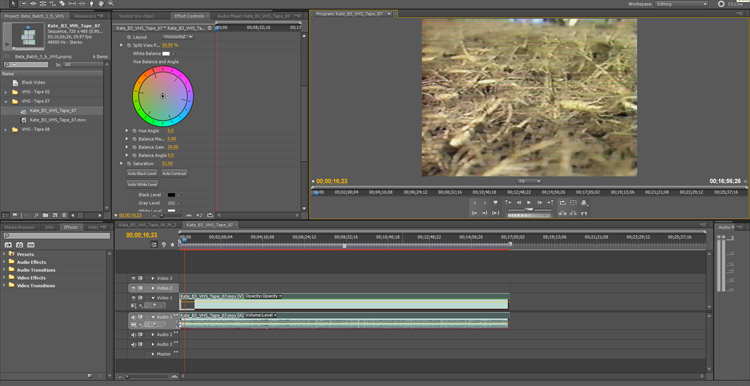
Task: Mute Audio 2 track speaker icon
Action: (x=133, y=334)
